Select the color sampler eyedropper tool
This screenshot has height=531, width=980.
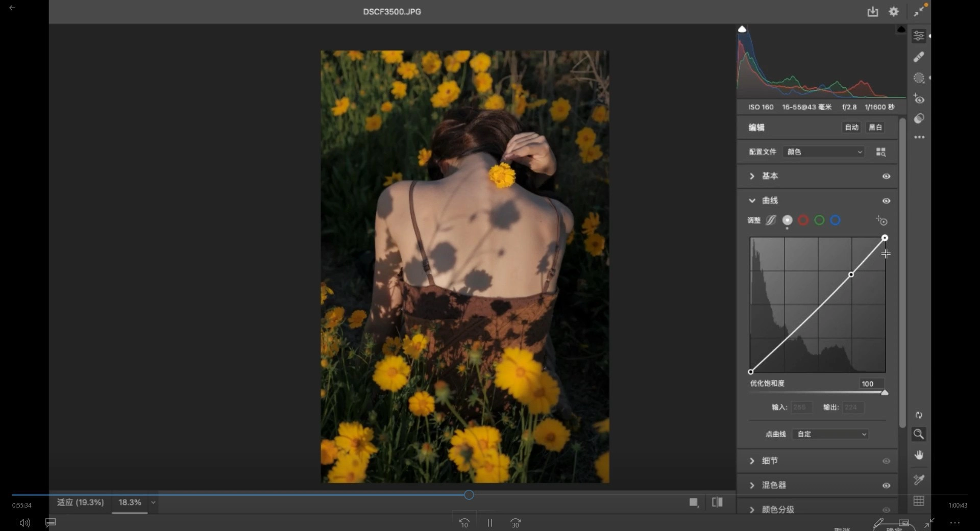pos(919,479)
